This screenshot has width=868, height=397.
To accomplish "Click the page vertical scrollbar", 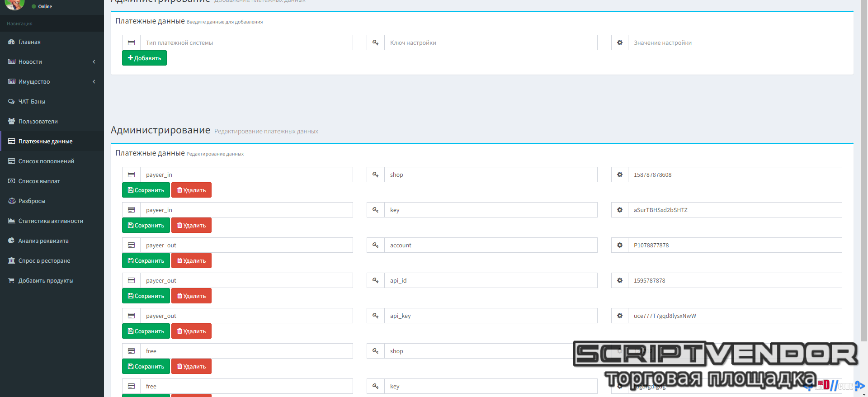I will [864, 181].
